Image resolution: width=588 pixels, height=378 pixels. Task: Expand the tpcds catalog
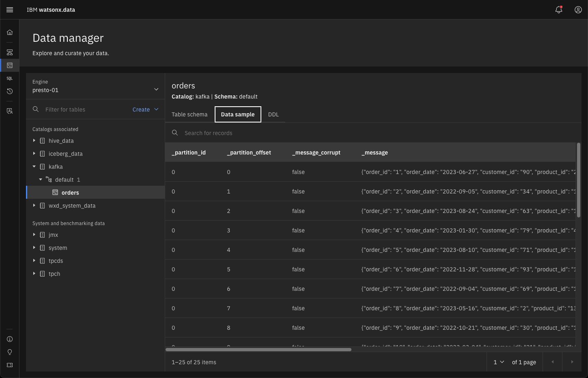[x=34, y=260]
